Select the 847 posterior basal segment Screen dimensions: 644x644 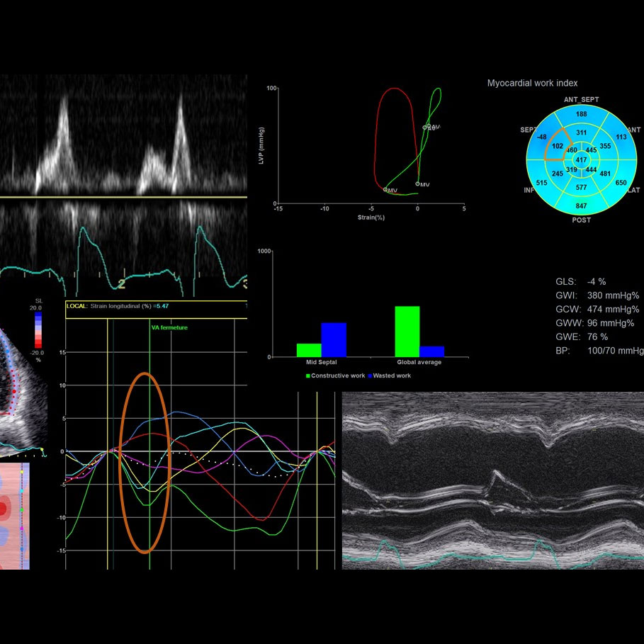[581, 205]
